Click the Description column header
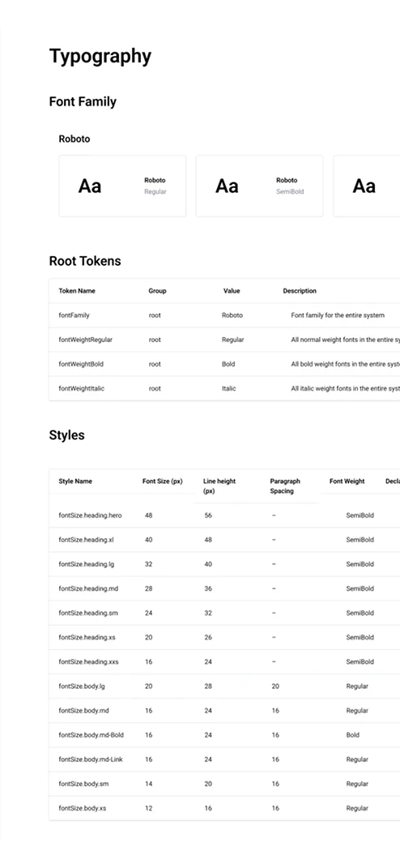 (300, 291)
